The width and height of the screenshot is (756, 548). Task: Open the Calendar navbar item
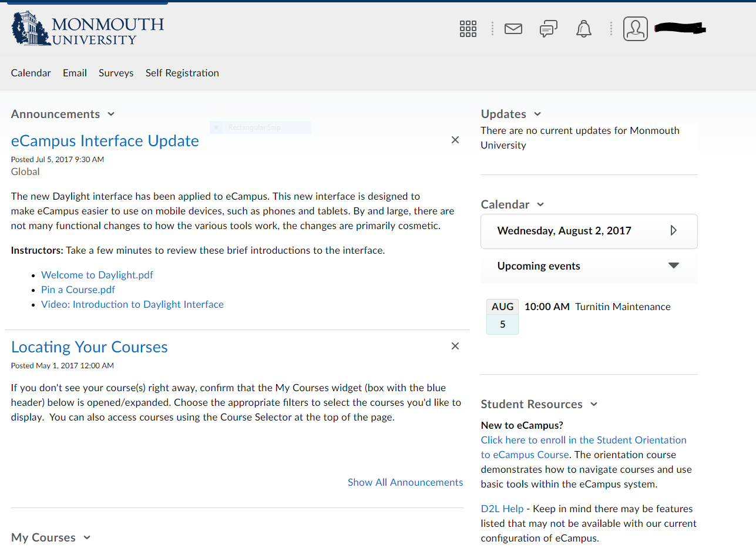(31, 73)
